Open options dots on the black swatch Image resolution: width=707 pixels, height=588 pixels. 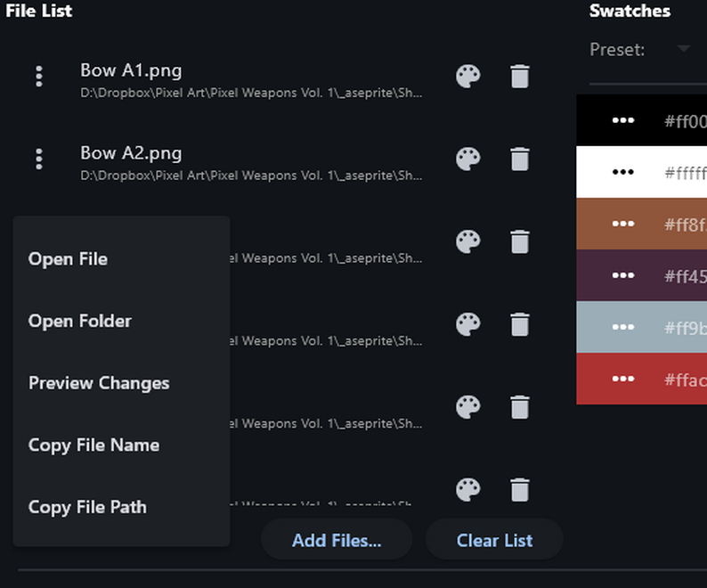point(623,120)
